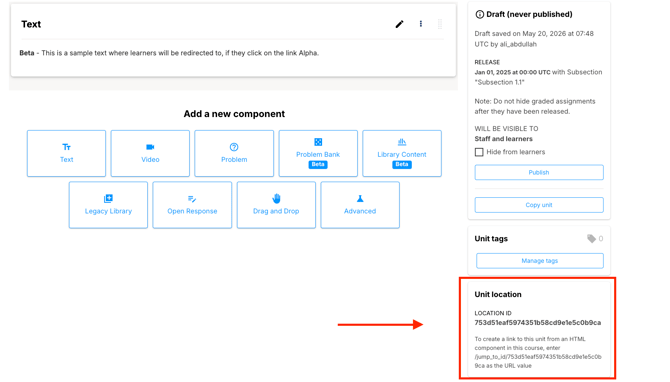This screenshot has height=382, width=670.
Task: Add an Advanced component
Action: (x=360, y=205)
